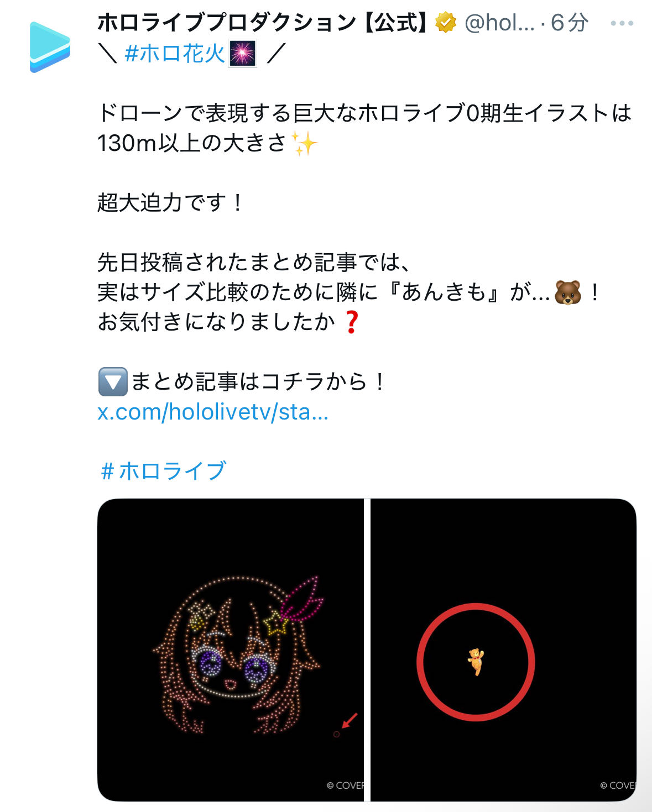Tap the account name ホロライブプロダクション【公式】
This screenshot has height=812, width=652.
tap(264, 23)
